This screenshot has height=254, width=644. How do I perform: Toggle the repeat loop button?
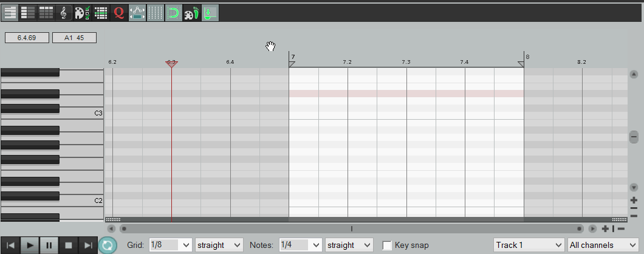click(x=108, y=245)
